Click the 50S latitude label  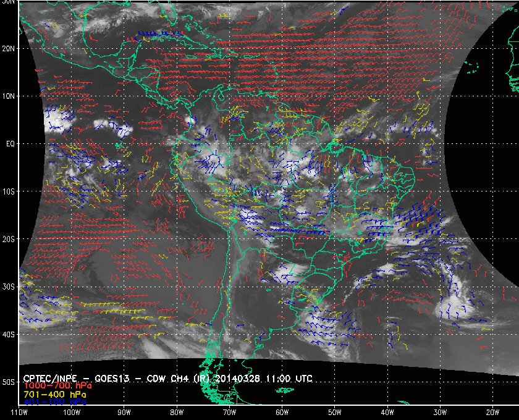coord(8,382)
